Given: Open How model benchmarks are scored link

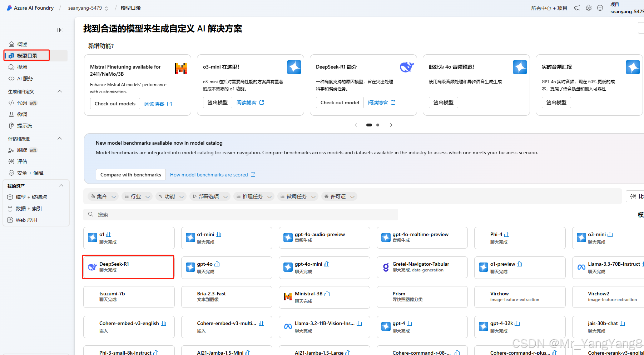Looking at the screenshot, I should tap(213, 175).
